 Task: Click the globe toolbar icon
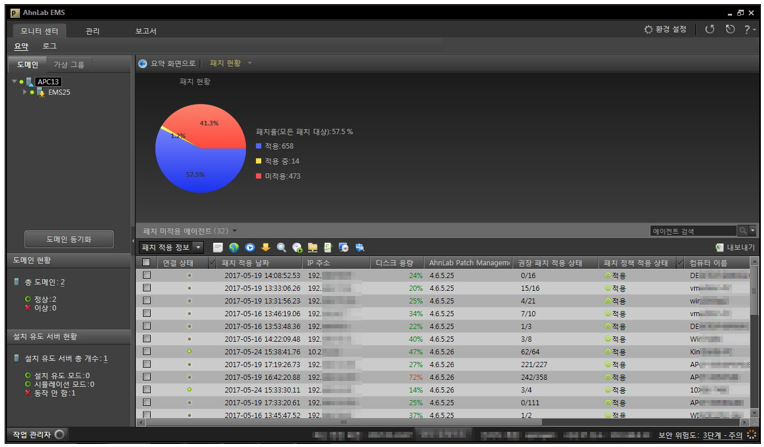[x=234, y=248]
